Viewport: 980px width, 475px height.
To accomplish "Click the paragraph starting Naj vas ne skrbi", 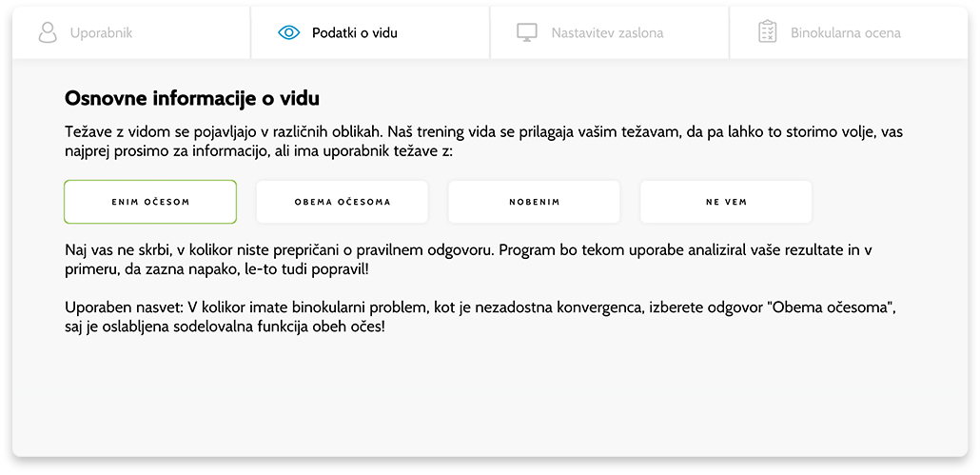I will tap(468, 260).
